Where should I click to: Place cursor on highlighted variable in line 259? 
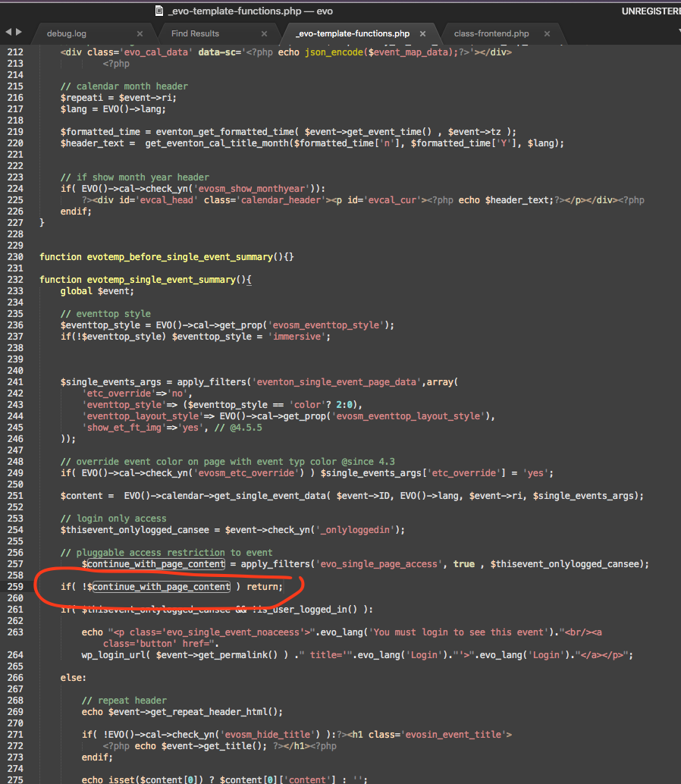[161, 587]
